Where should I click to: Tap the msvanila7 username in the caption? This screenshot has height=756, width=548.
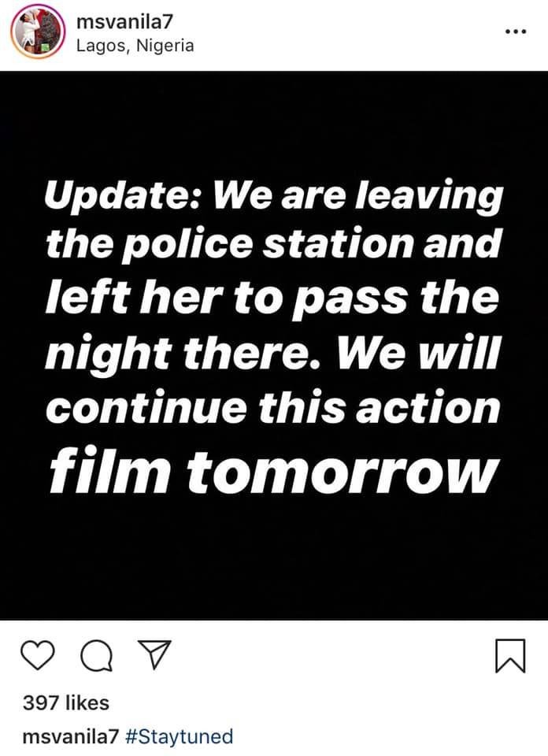click(70, 737)
